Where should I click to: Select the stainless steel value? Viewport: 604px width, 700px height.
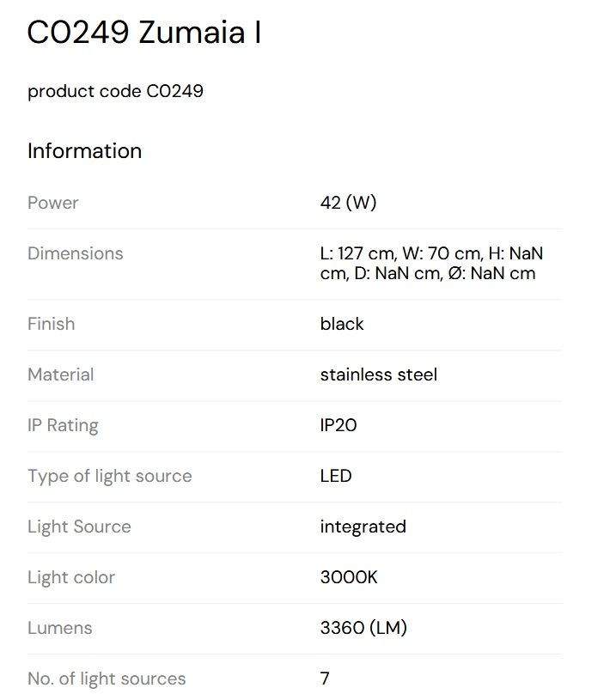(x=379, y=374)
